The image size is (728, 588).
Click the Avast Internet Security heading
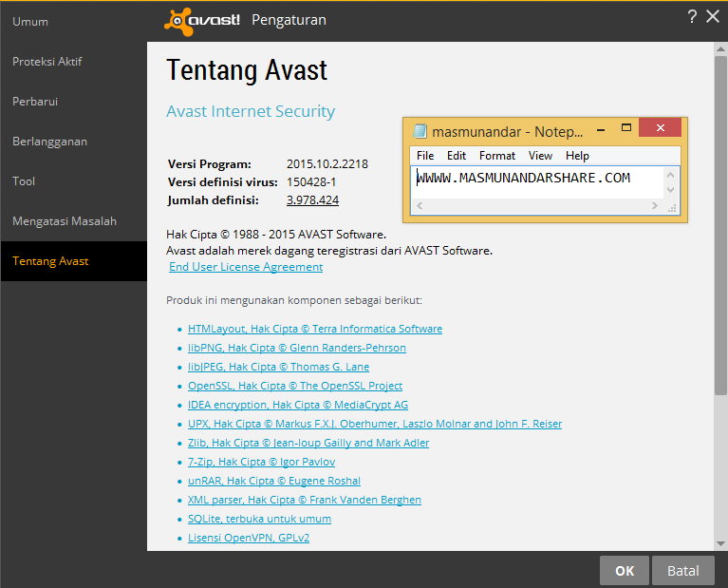point(251,111)
